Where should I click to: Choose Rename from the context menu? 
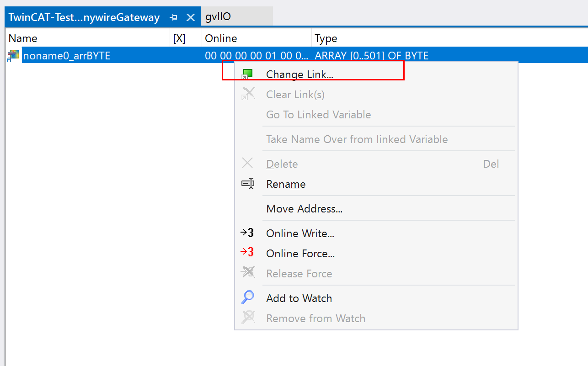point(286,184)
